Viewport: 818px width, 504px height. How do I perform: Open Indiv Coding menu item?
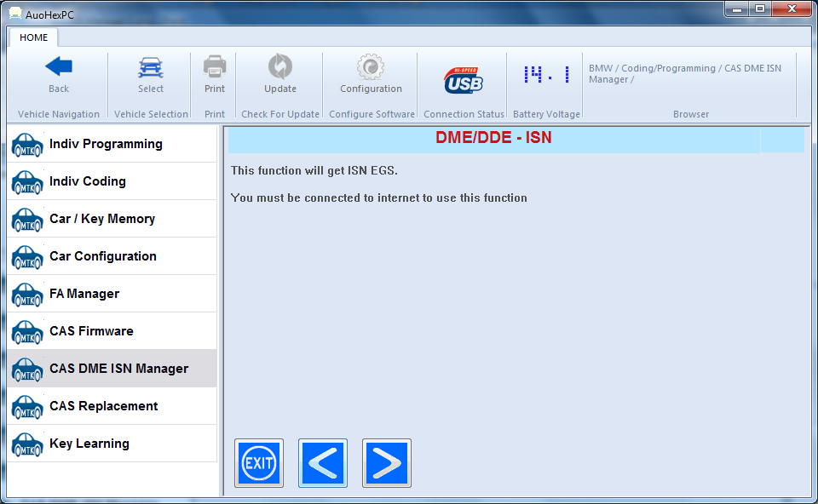pos(112,181)
